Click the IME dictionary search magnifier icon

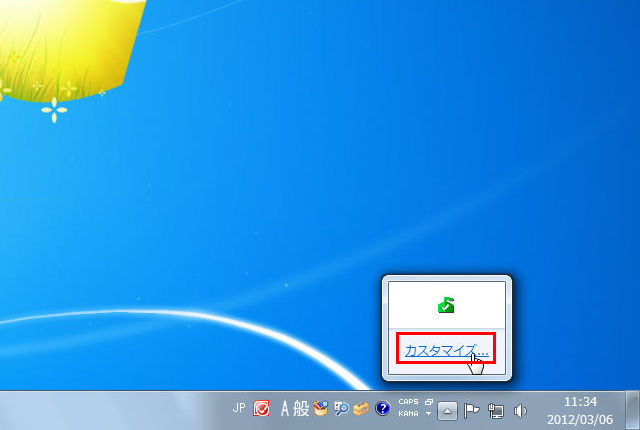click(x=341, y=408)
